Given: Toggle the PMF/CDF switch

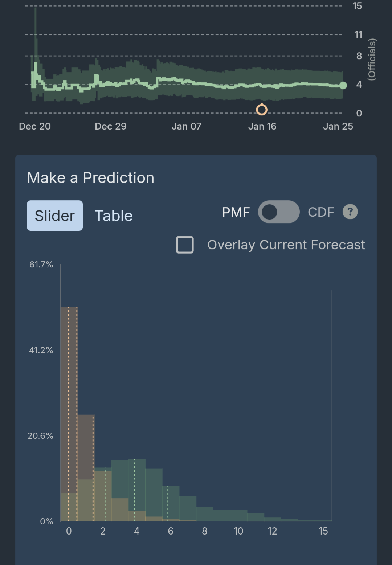Looking at the screenshot, I should click(279, 212).
